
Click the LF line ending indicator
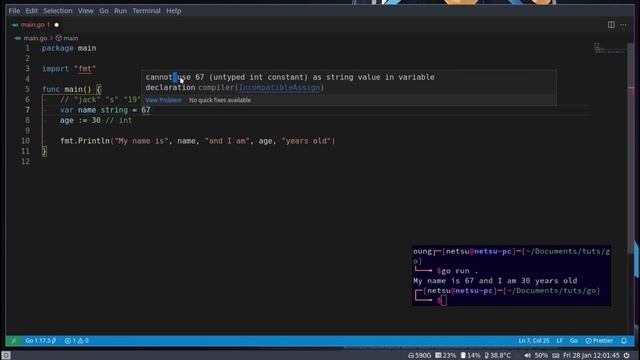point(560,340)
